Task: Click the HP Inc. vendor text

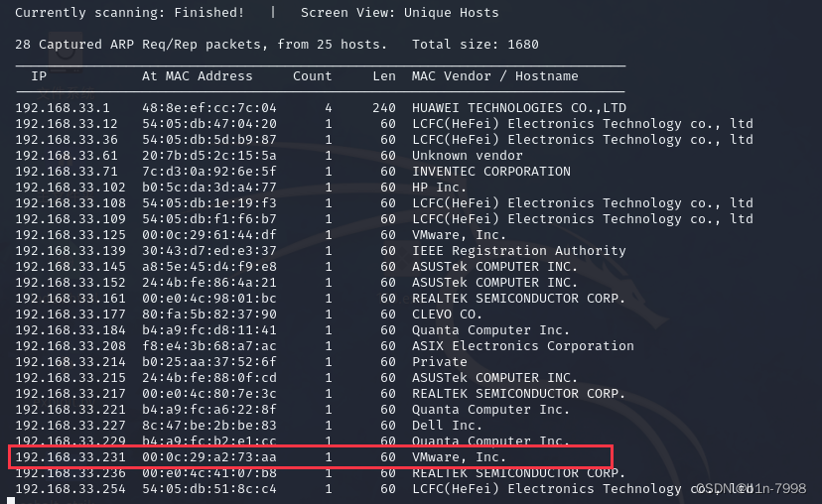Action: click(x=440, y=188)
